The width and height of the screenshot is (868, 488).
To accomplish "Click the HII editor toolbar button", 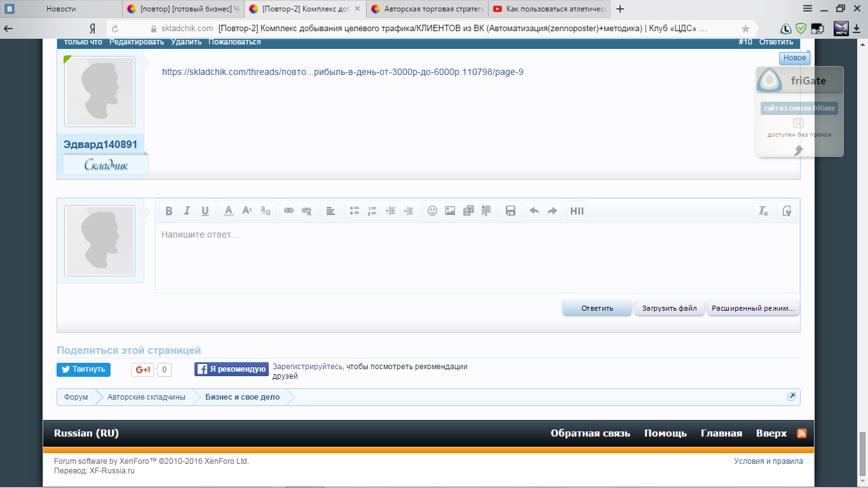I will pos(576,211).
